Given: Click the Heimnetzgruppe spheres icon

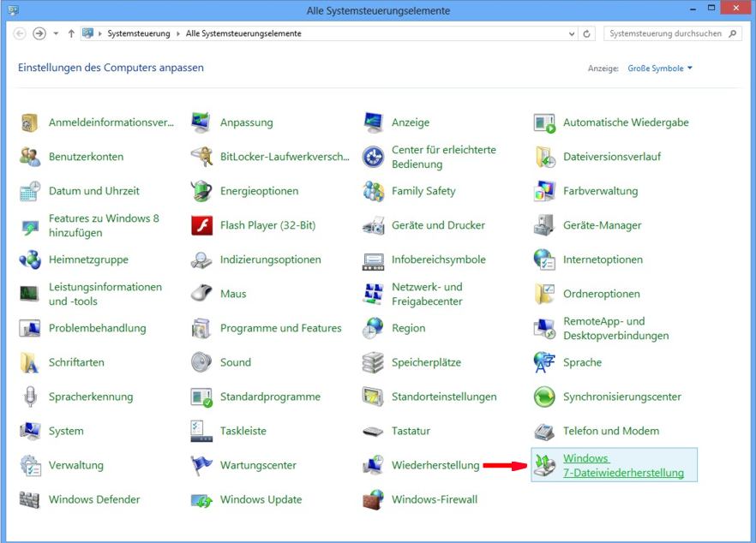Looking at the screenshot, I should 29,260.
